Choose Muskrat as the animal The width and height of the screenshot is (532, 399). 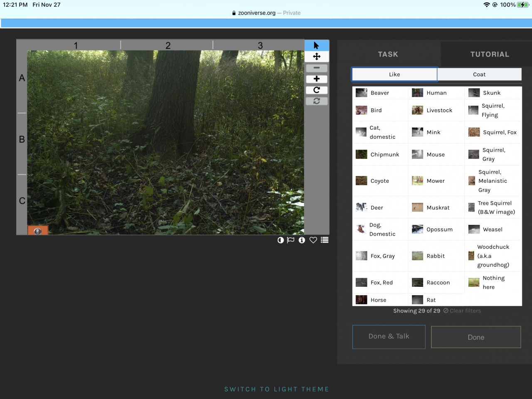436,207
